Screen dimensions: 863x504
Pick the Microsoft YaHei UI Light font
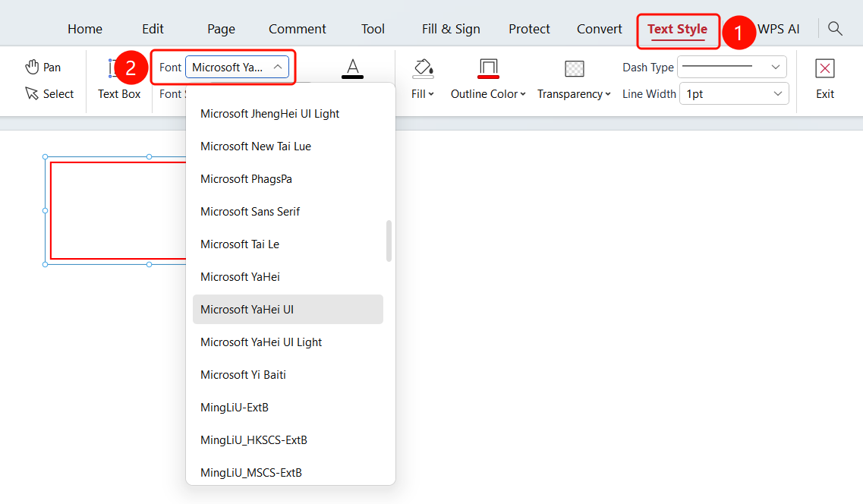[x=288, y=342]
